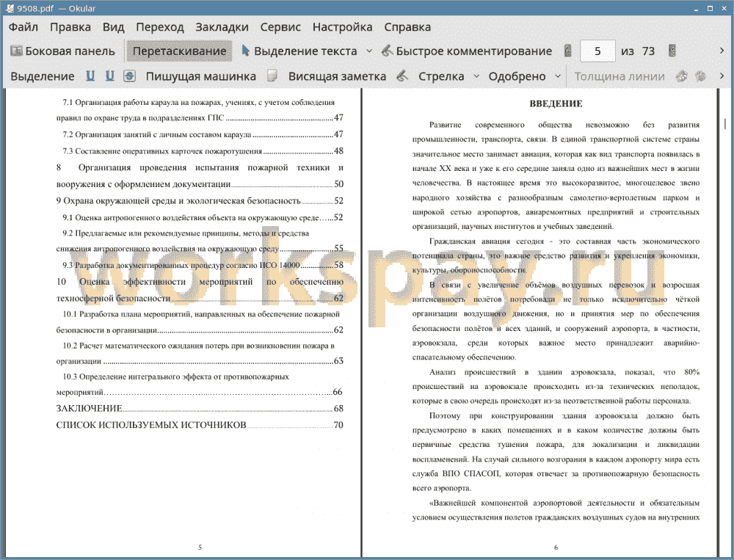Viewport: 734px width, 560px height.
Task: Click the last color icon before the annotation toolbar overflow arrow
Action: 701,76
